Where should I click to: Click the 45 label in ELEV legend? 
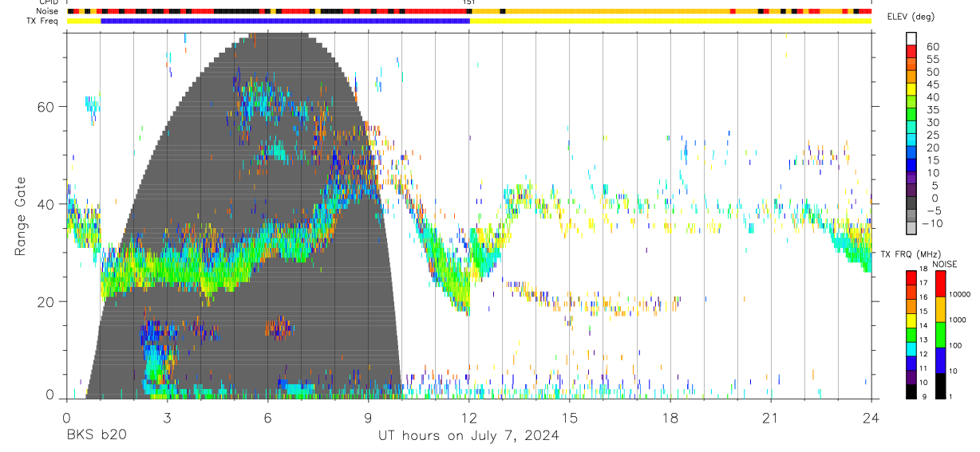932,85
